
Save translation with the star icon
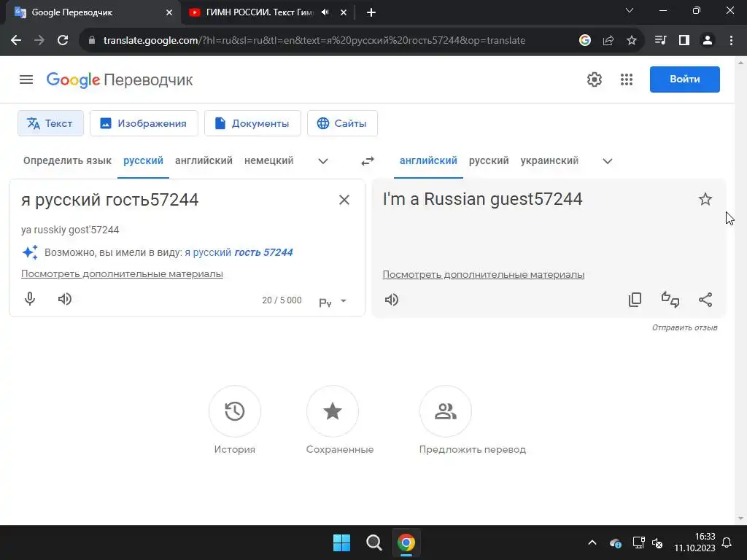point(705,199)
